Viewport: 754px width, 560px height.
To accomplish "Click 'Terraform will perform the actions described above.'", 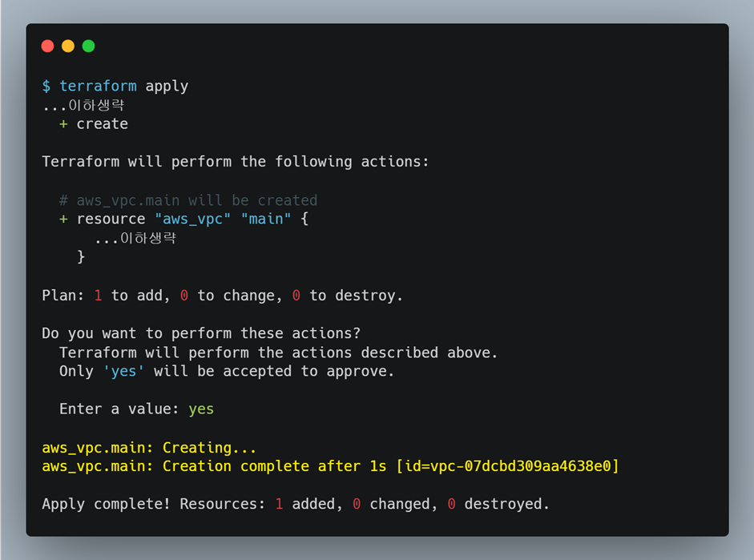I will [x=278, y=353].
